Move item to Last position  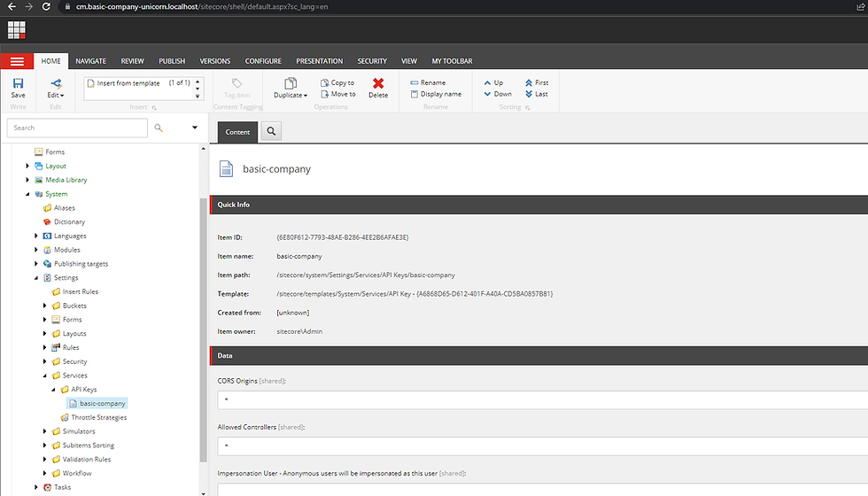click(537, 94)
